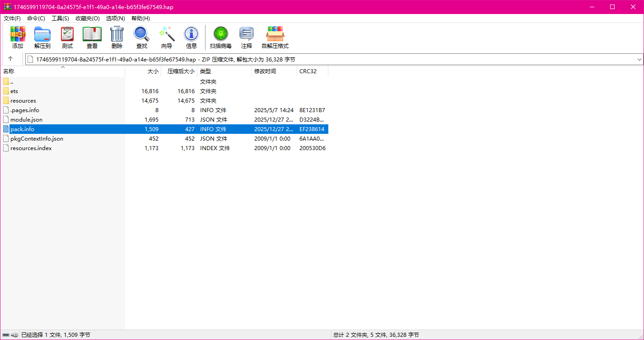Sort by 压缩后大小 column header
This screenshot has height=340, width=644.
tap(179, 71)
